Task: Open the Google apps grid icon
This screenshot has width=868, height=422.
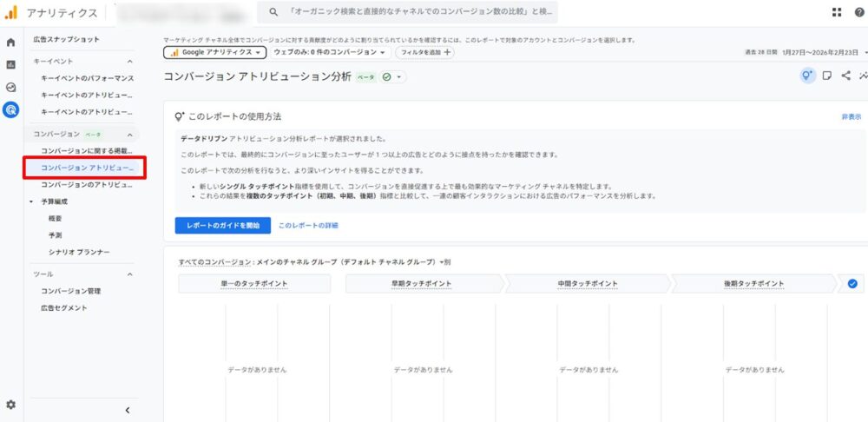Action: (x=837, y=12)
